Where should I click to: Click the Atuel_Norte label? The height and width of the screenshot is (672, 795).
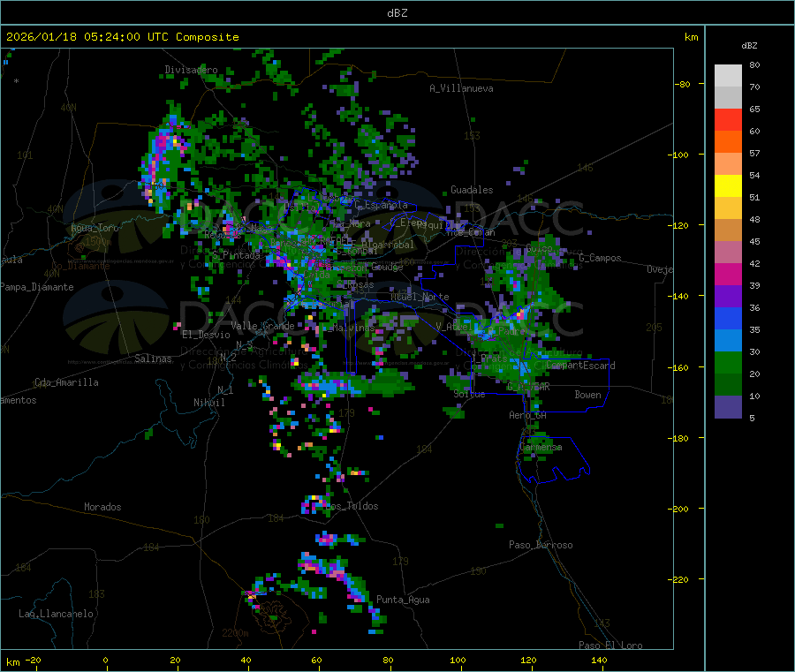420,297
